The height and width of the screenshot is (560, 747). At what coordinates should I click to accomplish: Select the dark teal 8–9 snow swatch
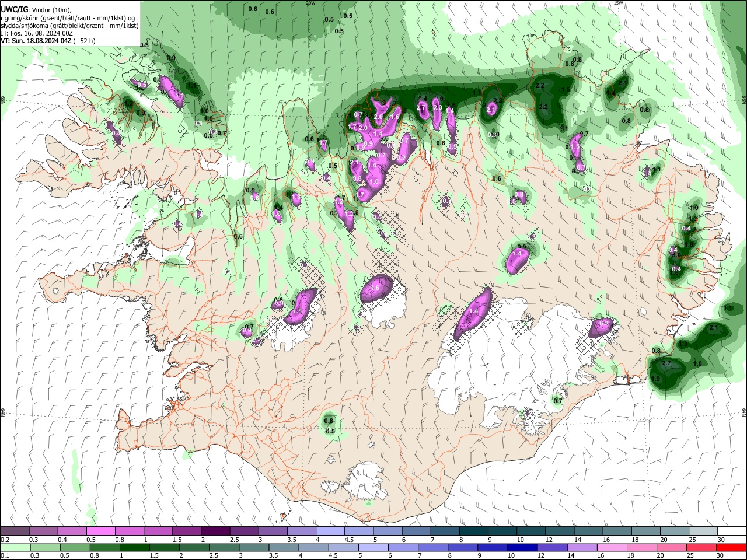click(x=474, y=531)
